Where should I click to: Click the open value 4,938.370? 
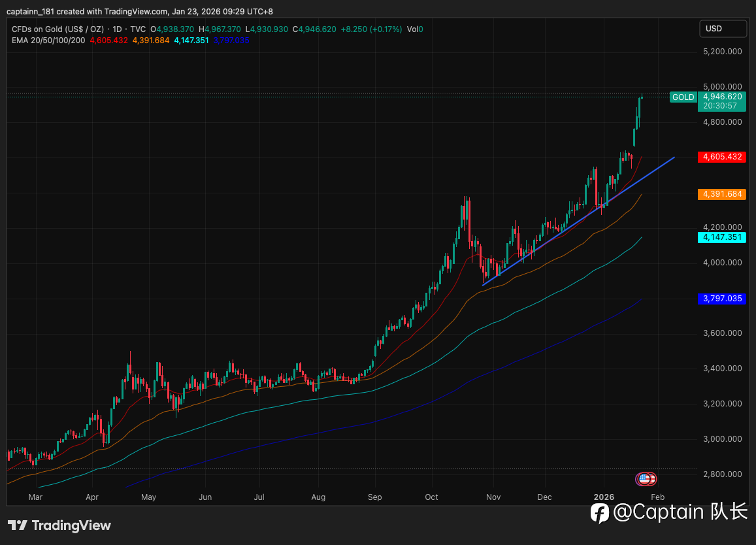[175, 29]
